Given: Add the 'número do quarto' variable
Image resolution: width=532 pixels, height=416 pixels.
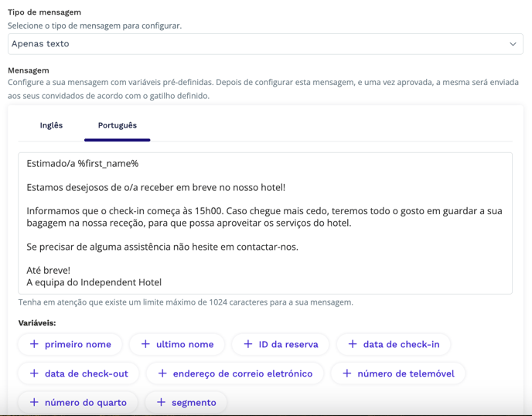Looking at the screenshot, I should pyautogui.click(x=78, y=402).
